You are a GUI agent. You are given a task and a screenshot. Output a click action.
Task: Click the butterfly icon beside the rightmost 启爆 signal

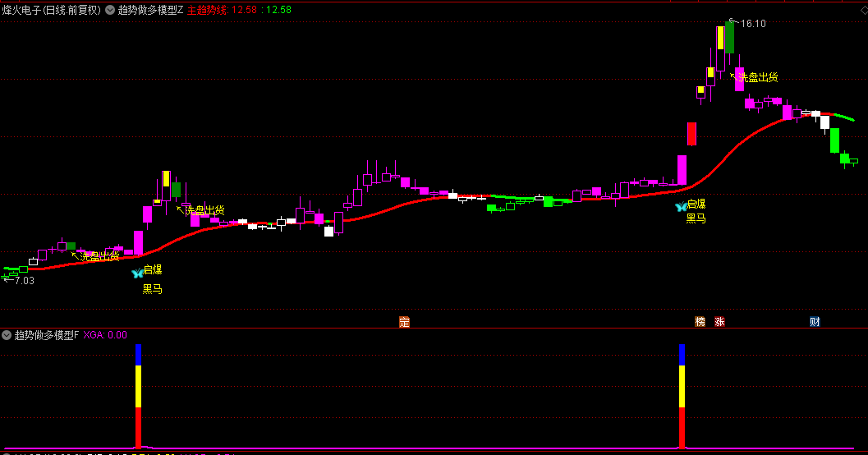click(681, 207)
